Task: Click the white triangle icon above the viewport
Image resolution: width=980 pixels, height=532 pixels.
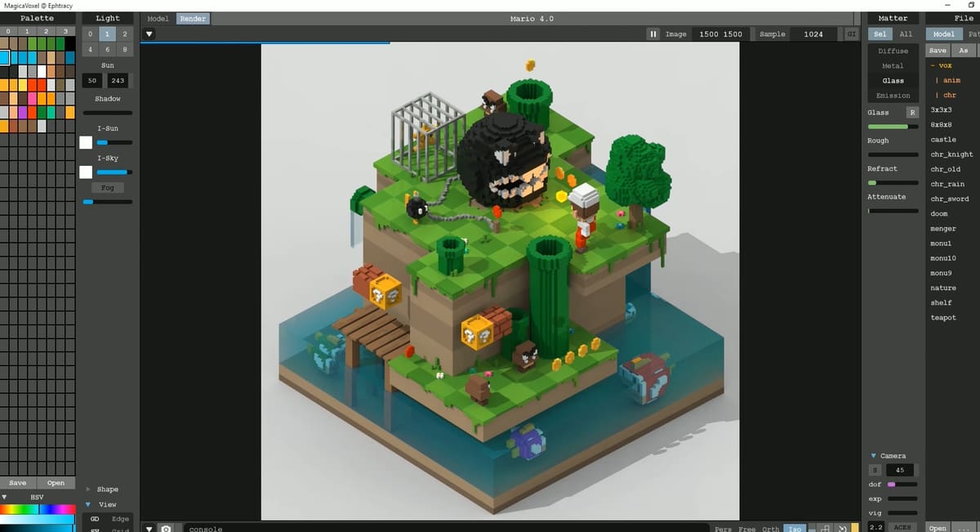Action: coord(149,34)
